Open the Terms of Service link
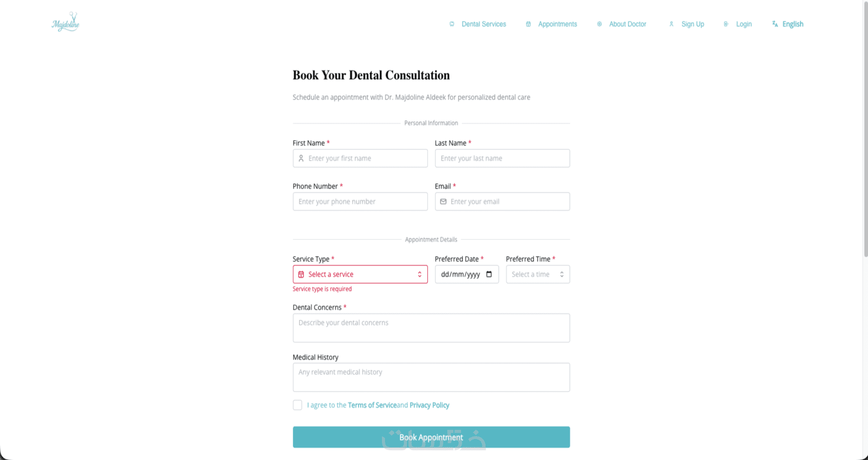Image resolution: width=868 pixels, height=460 pixels. pyautogui.click(x=372, y=405)
